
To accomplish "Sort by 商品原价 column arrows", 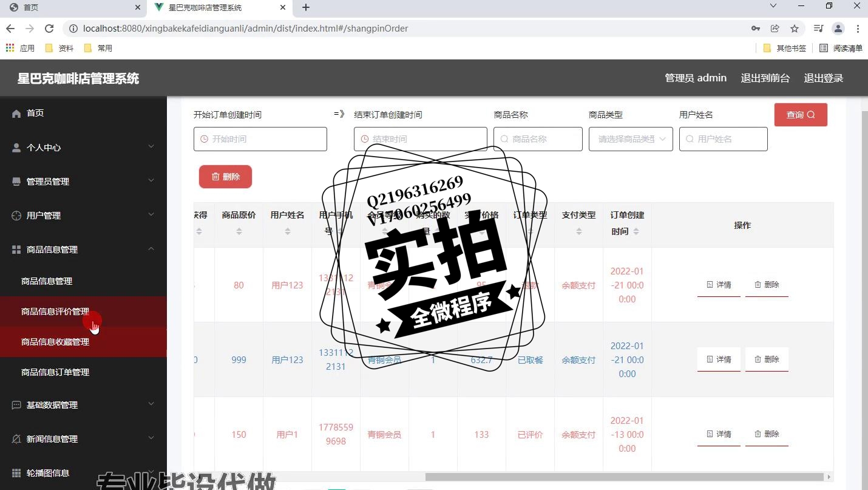I will click(x=239, y=231).
